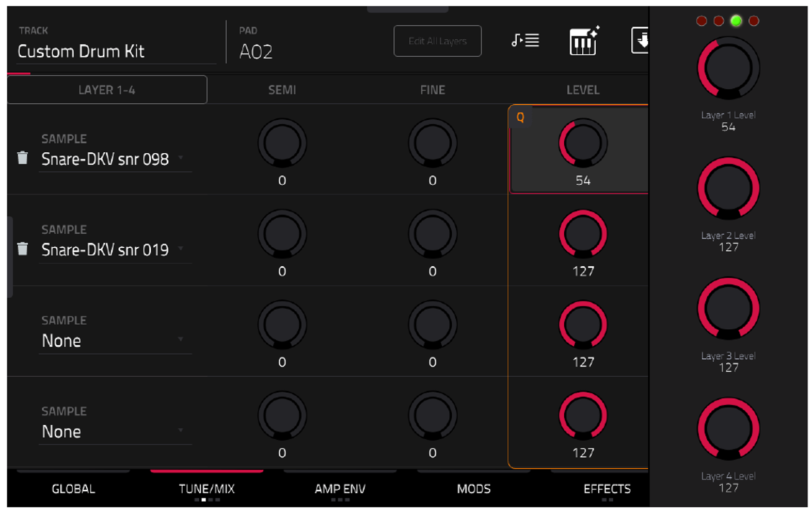The image size is (812, 513).
Task: Go to the AMP ENV tab
Action: tap(340, 489)
